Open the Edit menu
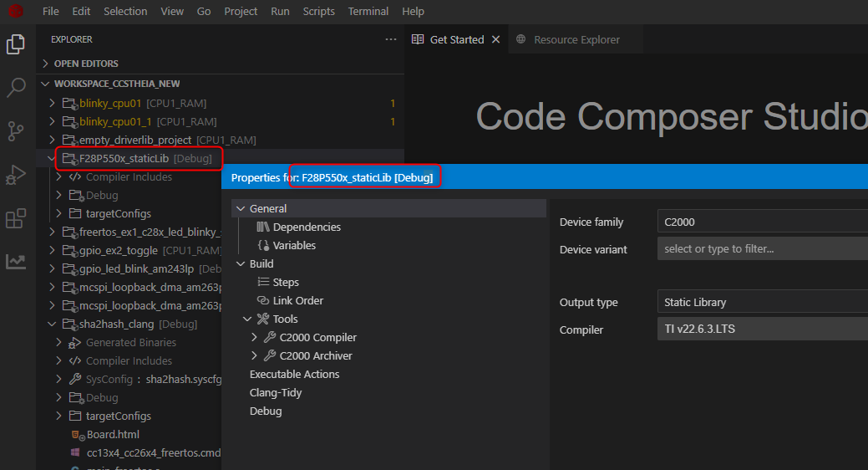This screenshot has width=868, height=470. click(81, 11)
